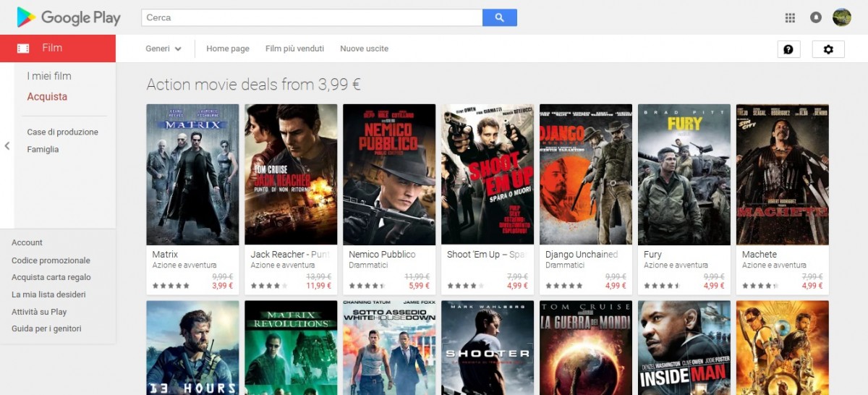Click Azione e avventura under Fury
This screenshot has width=868, height=395.
pyautogui.click(x=676, y=266)
